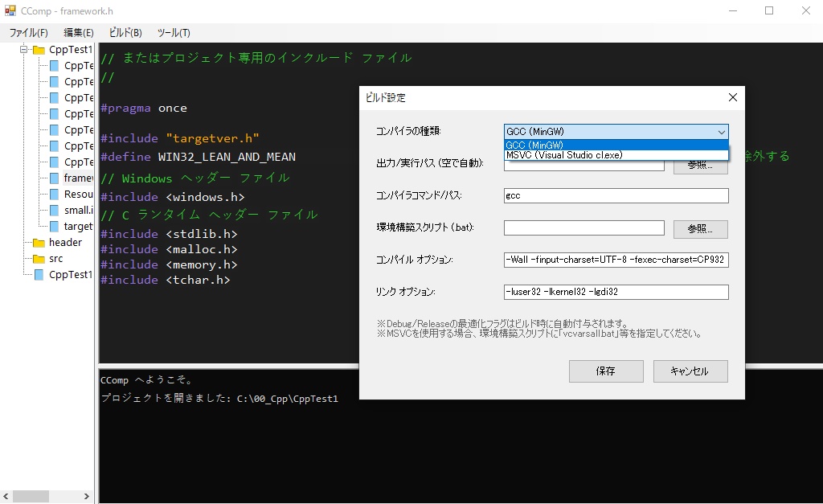The width and height of the screenshot is (823, 504).
Task: Click the CComp application icon in title bar
Action: point(10,11)
